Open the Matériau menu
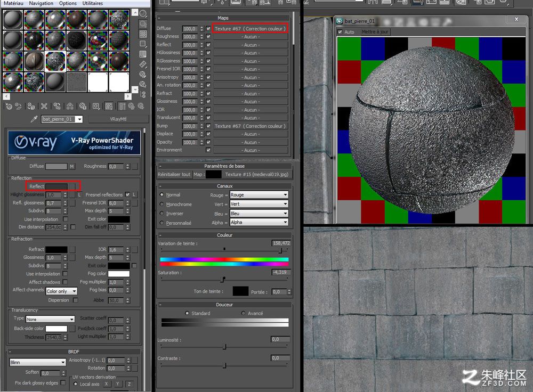 coord(14,3)
